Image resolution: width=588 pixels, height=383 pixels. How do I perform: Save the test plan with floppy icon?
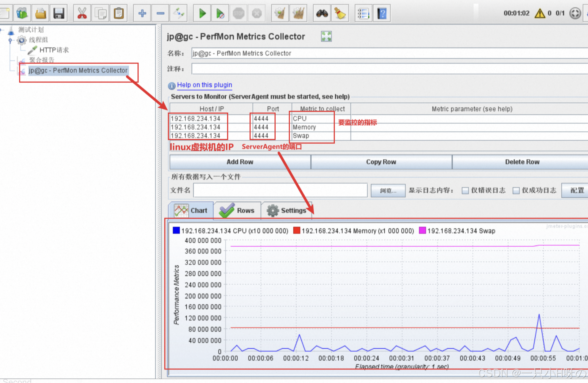pos(59,13)
